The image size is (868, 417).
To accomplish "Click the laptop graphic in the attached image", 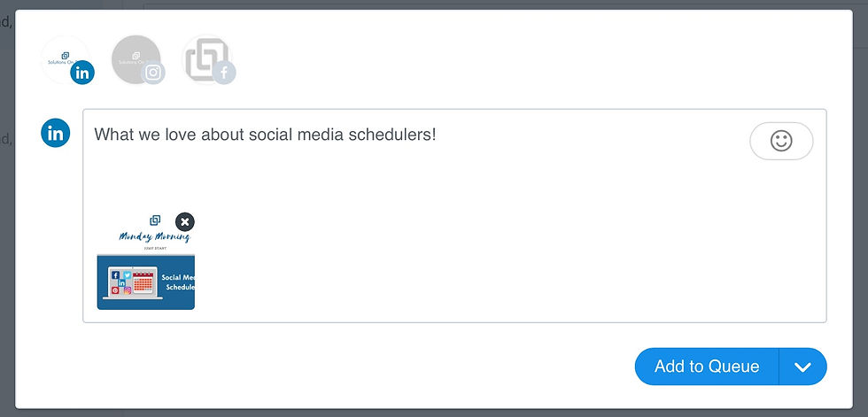I will pos(129,282).
